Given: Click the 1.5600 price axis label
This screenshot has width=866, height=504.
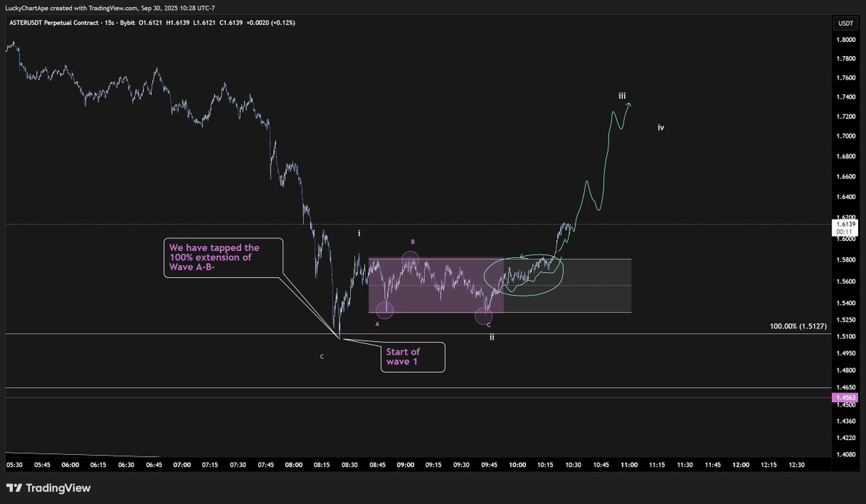Looking at the screenshot, I should point(845,282).
